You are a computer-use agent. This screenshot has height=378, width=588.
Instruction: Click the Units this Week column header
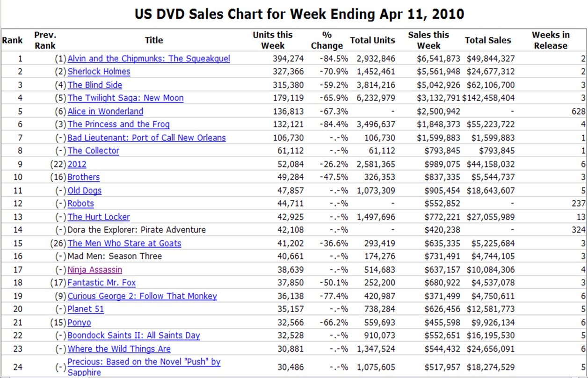click(272, 40)
